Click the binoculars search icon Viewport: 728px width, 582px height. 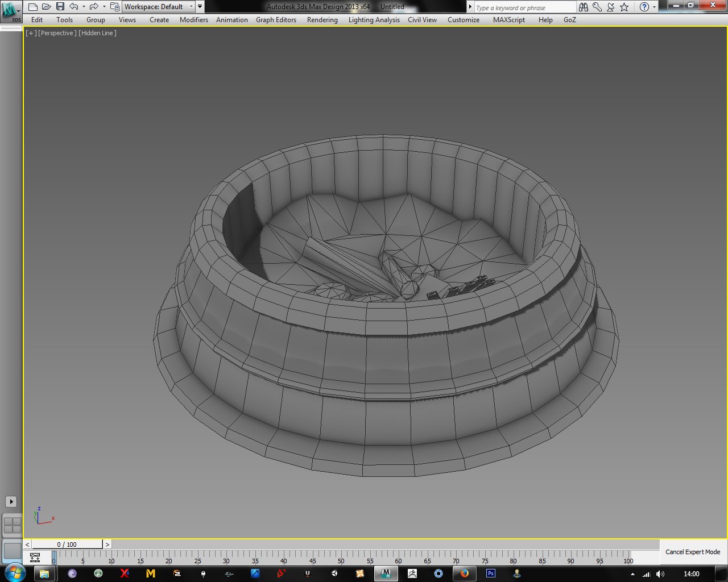pyautogui.click(x=584, y=7)
